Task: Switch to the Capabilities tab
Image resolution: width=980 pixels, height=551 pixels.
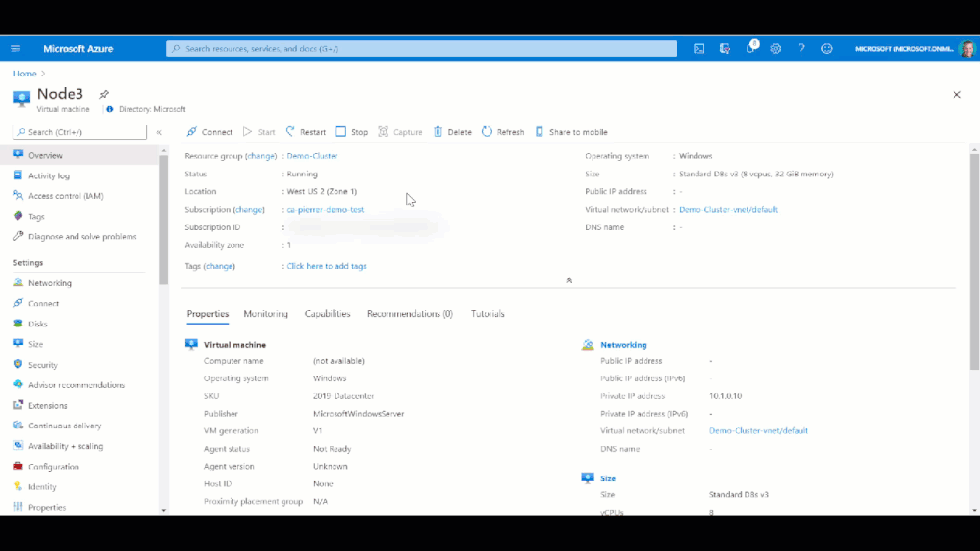Action: coord(328,314)
